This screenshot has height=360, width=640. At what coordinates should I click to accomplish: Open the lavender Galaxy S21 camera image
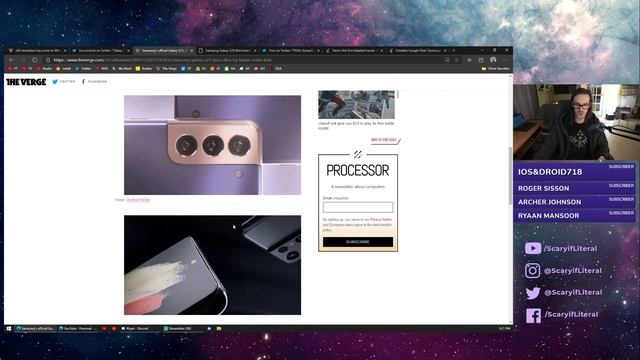[x=212, y=145]
